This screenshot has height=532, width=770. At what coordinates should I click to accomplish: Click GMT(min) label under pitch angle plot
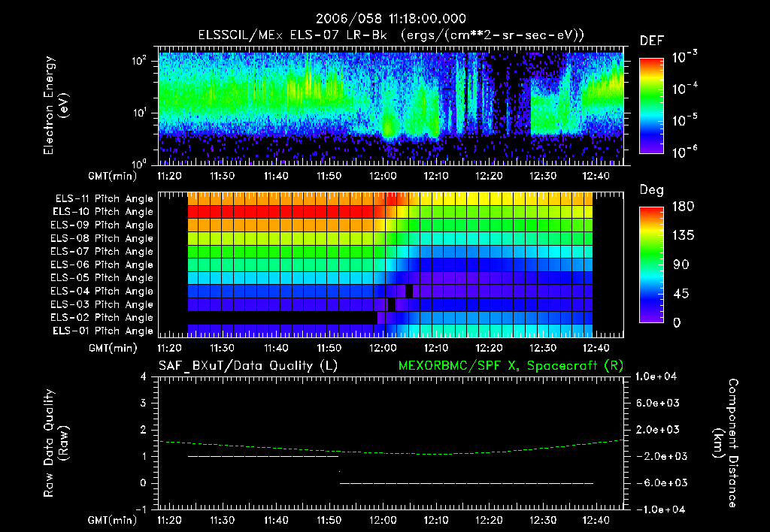pyautogui.click(x=113, y=349)
